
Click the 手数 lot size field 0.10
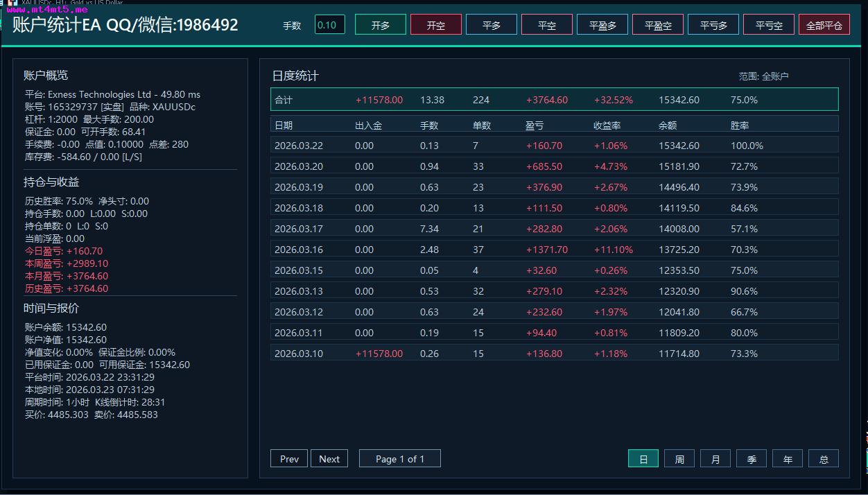pyautogui.click(x=329, y=25)
